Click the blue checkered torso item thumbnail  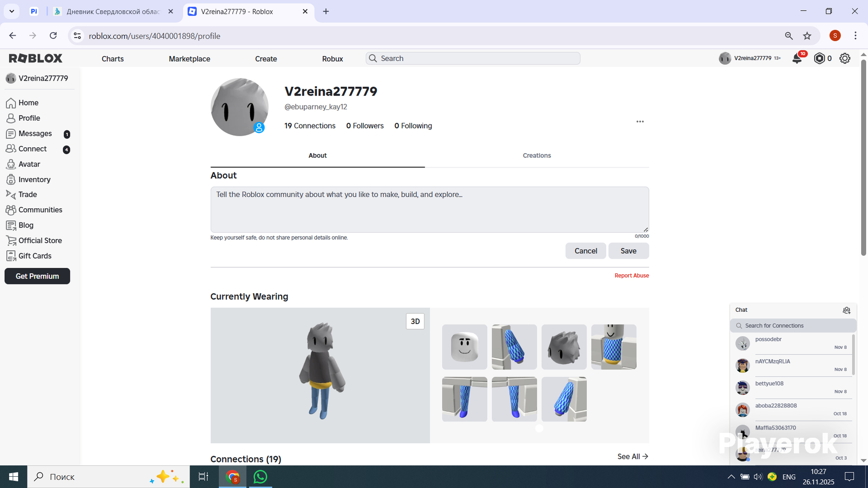(614, 347)
